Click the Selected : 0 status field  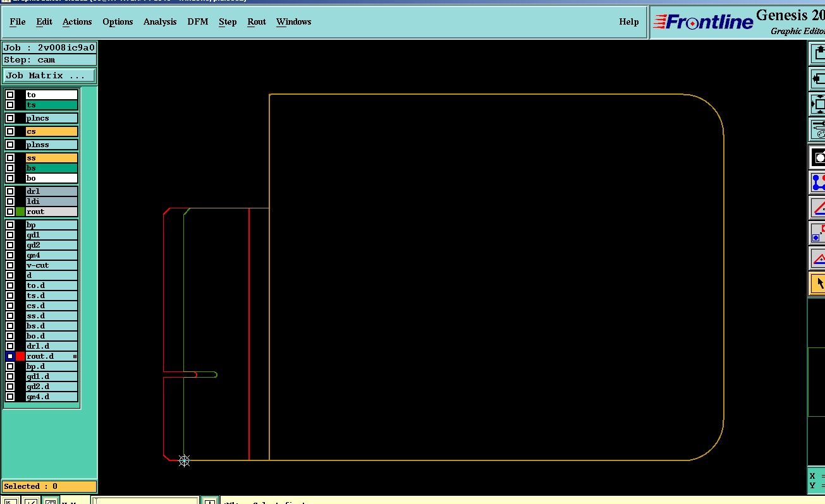[x=49, y=486]
